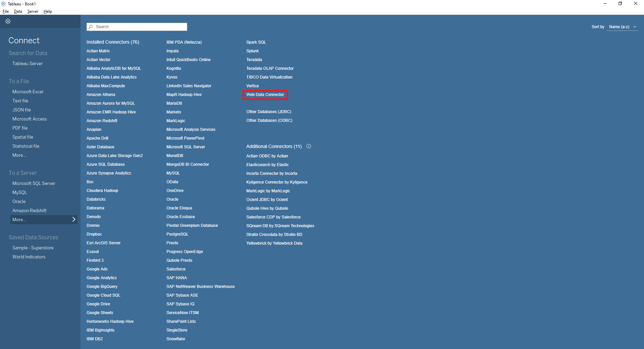The height and width of the screenshot is (349, 644).
Task: Open the Server menu
Action: (33, 11)
